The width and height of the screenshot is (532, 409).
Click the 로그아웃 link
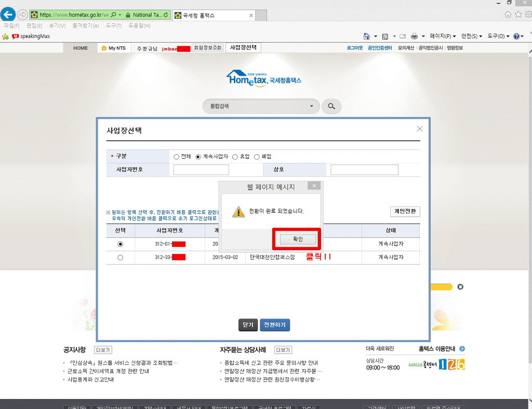[x=354, y=48]
